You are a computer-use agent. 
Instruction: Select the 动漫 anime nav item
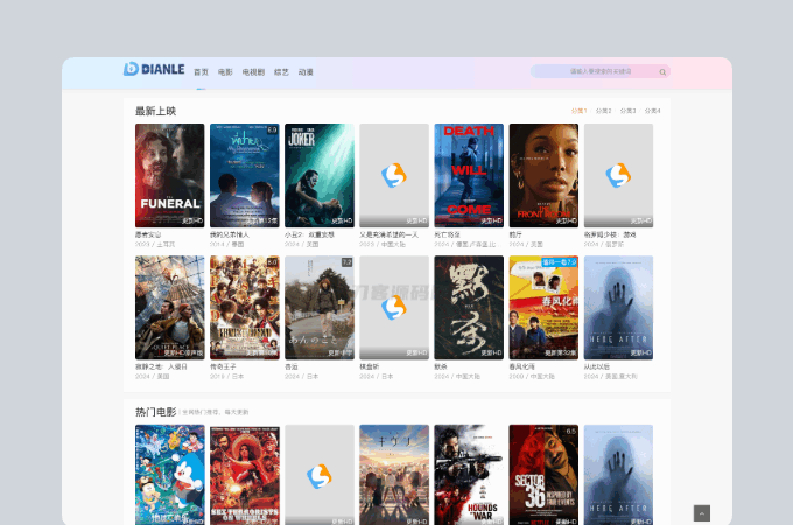click(306, 73)
